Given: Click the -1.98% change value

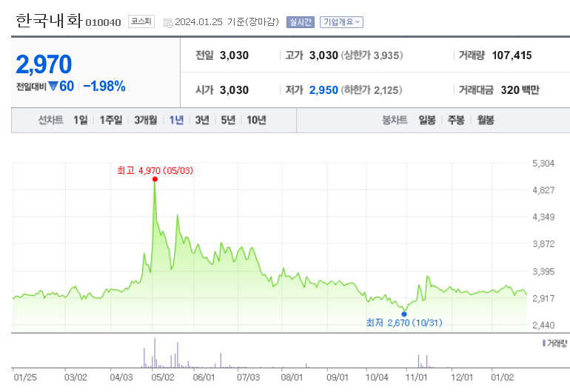Looking at the screenshot, I should click(x=104, y=87).
